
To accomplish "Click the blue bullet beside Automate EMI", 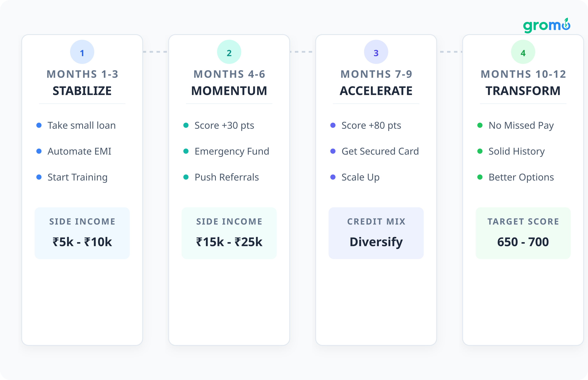I will tap(39, 151).
